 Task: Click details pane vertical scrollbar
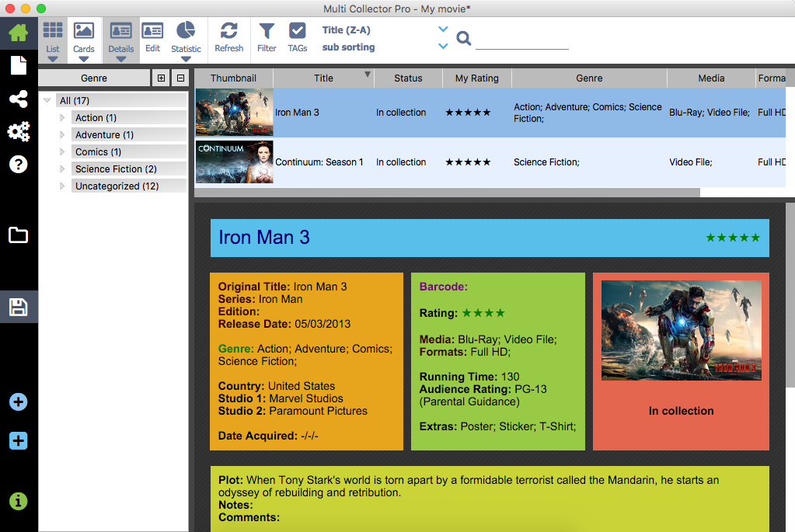point(790,295)
